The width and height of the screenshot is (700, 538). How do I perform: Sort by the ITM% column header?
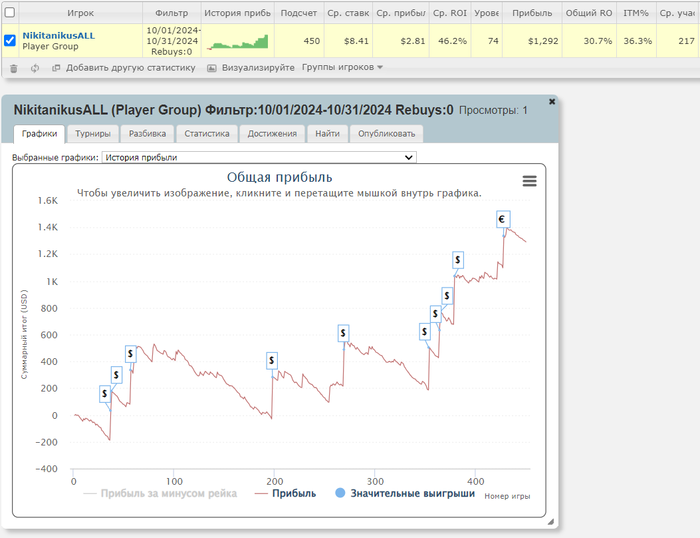(636, 13)
